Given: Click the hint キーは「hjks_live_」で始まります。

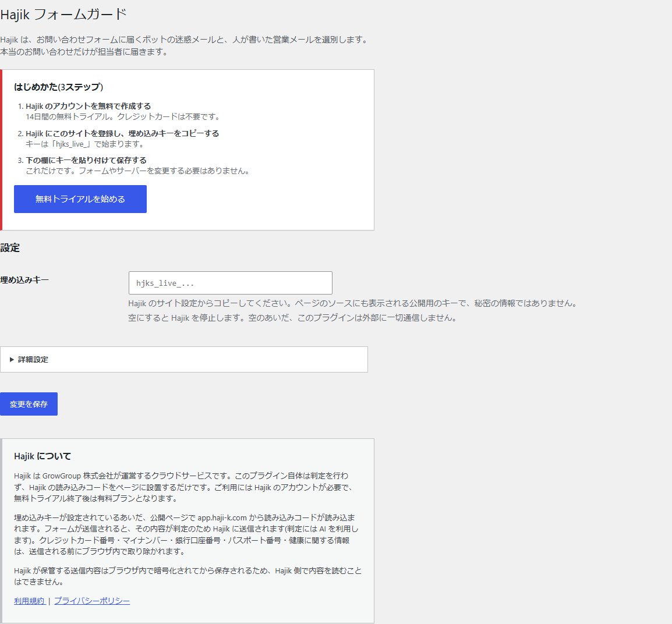Looking at the screenshot, I should click(x=86, y=144).
